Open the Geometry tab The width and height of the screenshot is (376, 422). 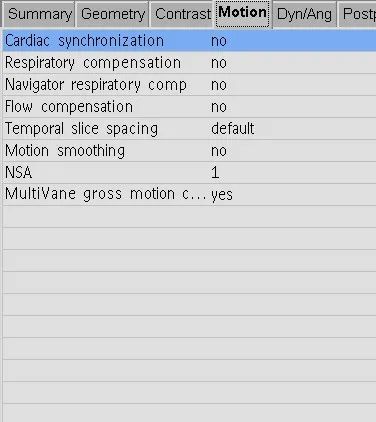tap(113, 14)
